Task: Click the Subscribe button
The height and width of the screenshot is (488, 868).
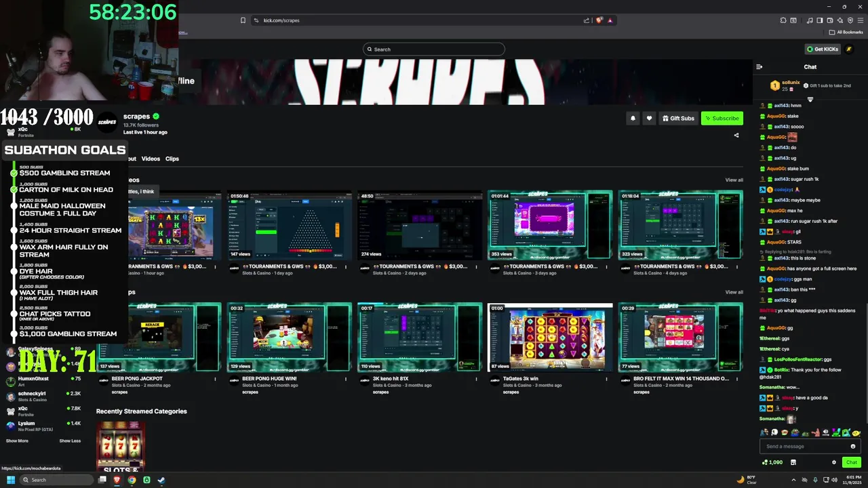Action: [722, 118]
